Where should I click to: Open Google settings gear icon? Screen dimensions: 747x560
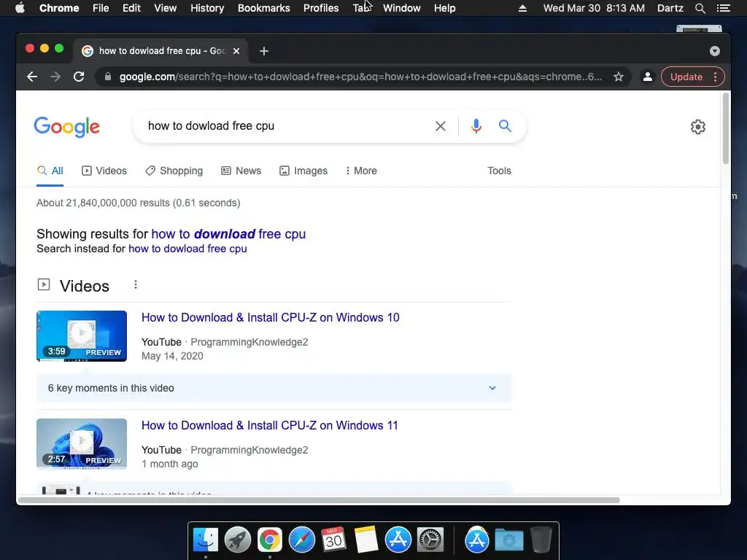698,127
